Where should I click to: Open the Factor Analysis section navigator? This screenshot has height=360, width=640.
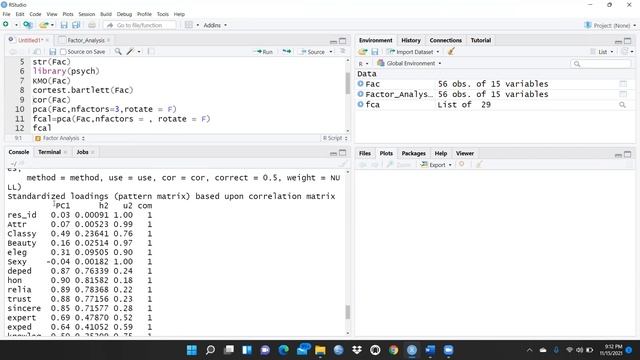tap(60, 138)
